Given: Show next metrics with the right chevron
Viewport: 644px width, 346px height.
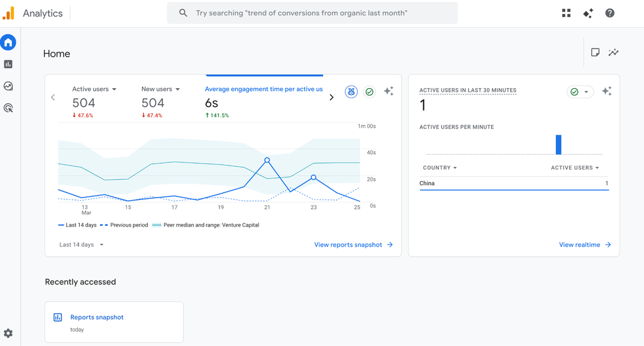Looking at the screenshot, I should click(x=331, y=98).
